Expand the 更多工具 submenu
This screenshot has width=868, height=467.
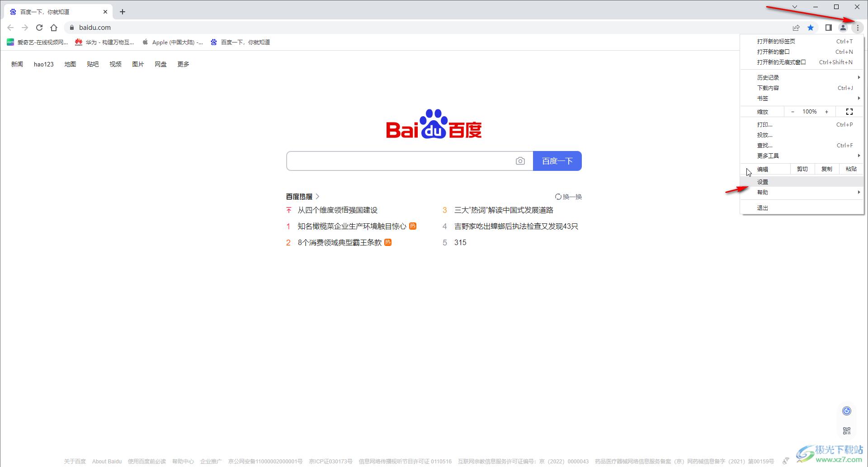coord(802,156)
